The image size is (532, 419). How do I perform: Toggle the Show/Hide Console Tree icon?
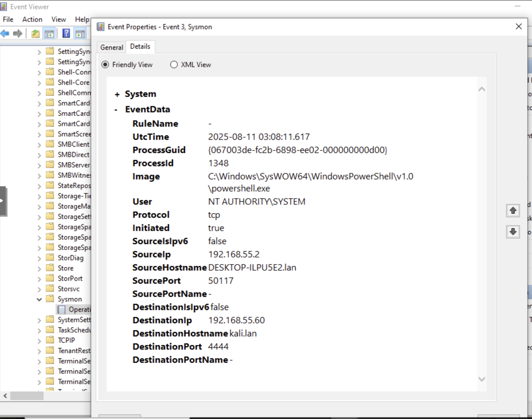(49, 34)
